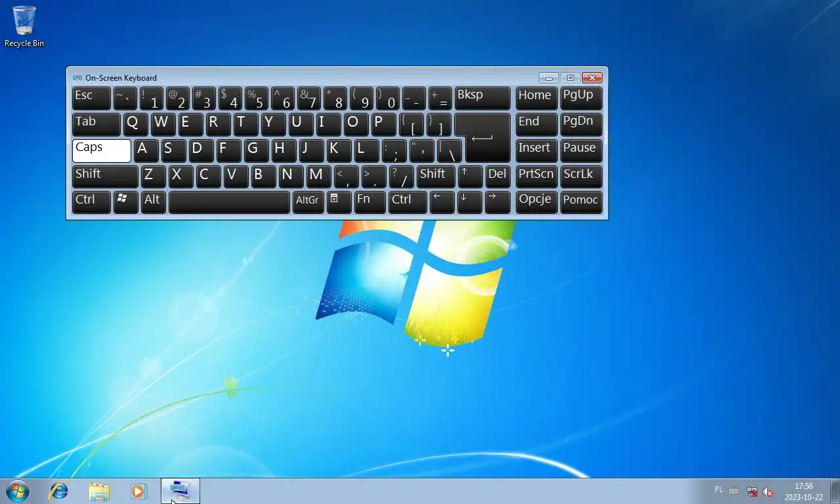Toggle the left Shift key

(105, 177)
